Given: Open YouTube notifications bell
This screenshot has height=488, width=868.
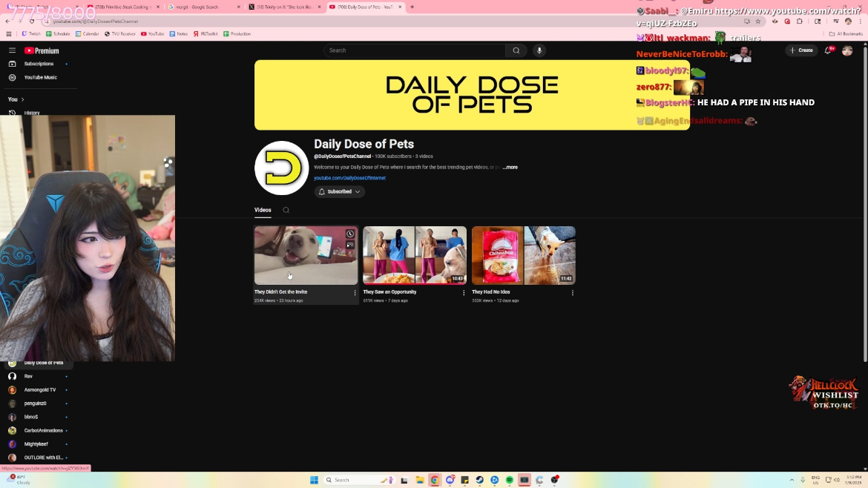Looking at the screenshot, I should pos(828,50).
